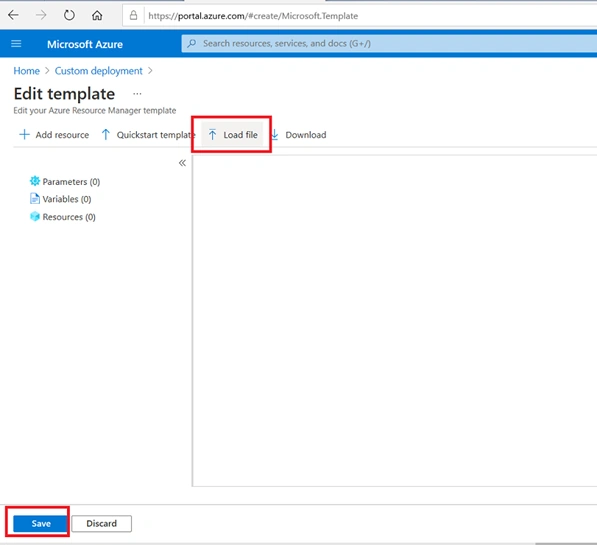Reload the page with the refresh icon
The image size is (597, 545).
point(69,15)
